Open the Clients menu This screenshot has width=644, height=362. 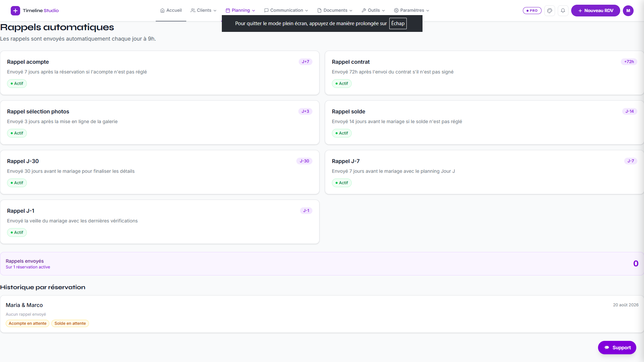tap(204, 10)
